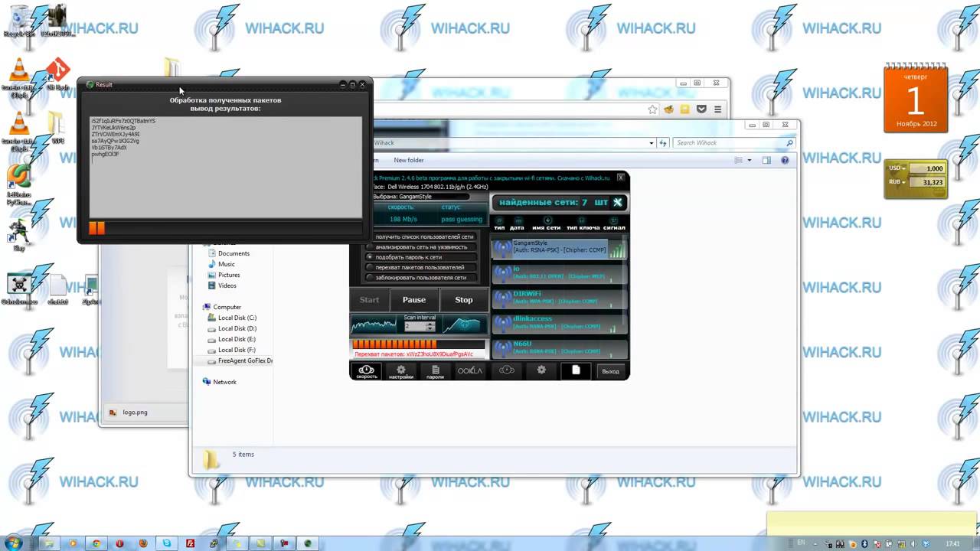
Task: Click the Pause button in Wihack
Action: (x=414, y=300)
